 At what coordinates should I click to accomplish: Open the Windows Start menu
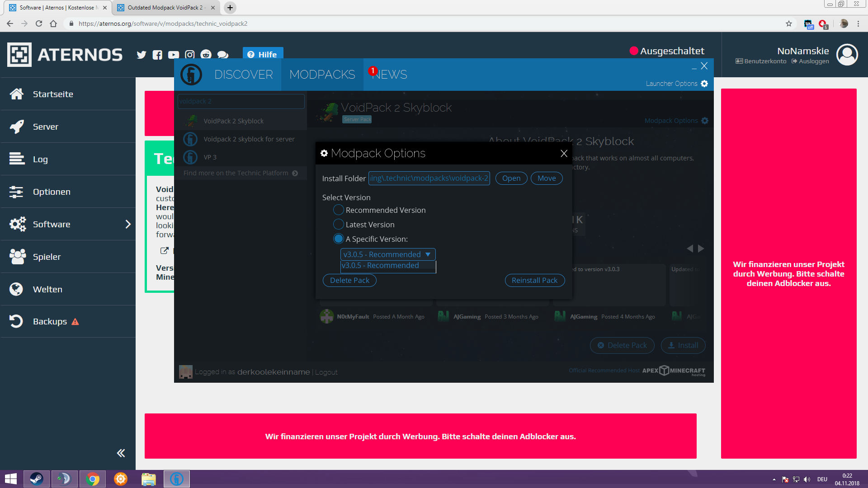(10, 479)
